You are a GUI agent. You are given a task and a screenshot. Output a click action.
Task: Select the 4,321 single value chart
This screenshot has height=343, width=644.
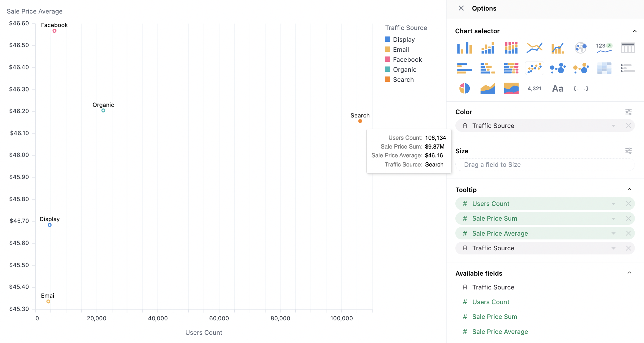[x=534, y=89]
